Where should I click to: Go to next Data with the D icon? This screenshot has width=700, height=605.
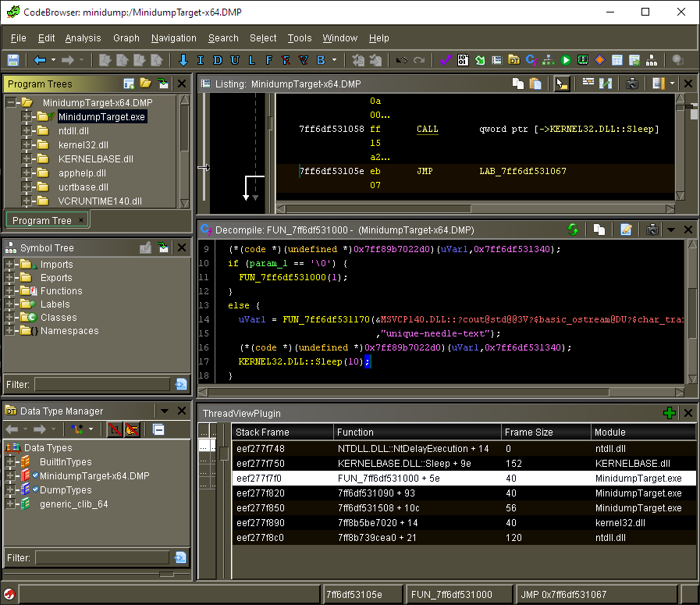click(x=218, y=60)
